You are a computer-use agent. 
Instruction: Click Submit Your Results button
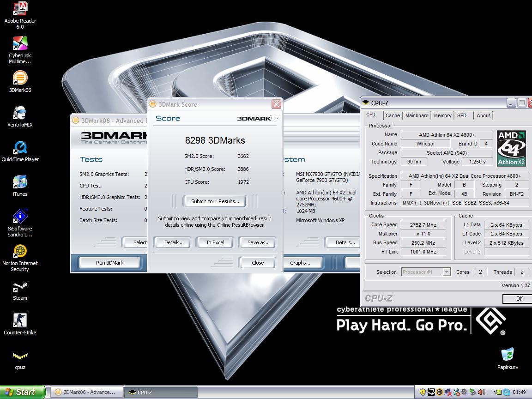pos(215,201)
